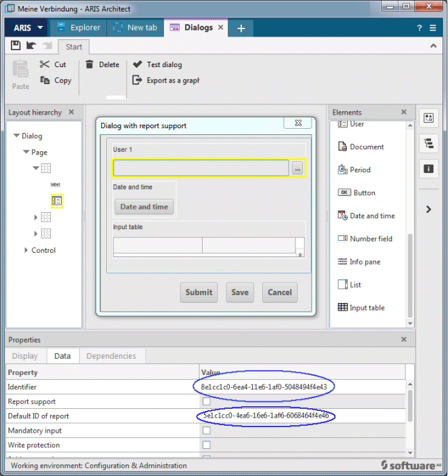Click the Delete trash icon

pyautogui.click(x=89, y=64)
